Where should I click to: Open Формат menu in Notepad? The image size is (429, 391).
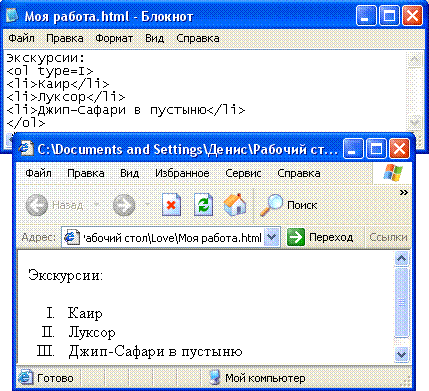114,38
